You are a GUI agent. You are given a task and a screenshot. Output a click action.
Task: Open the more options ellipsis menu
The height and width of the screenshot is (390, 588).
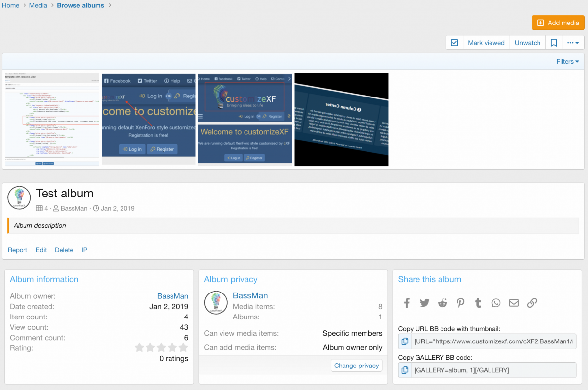pyautogui.click(x=573, y=43)
